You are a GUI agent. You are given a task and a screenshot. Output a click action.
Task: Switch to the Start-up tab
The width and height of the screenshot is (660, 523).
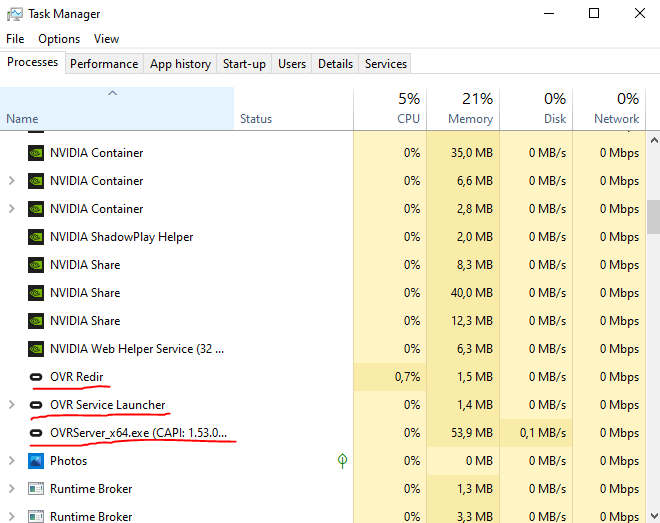tap(244, 64)
